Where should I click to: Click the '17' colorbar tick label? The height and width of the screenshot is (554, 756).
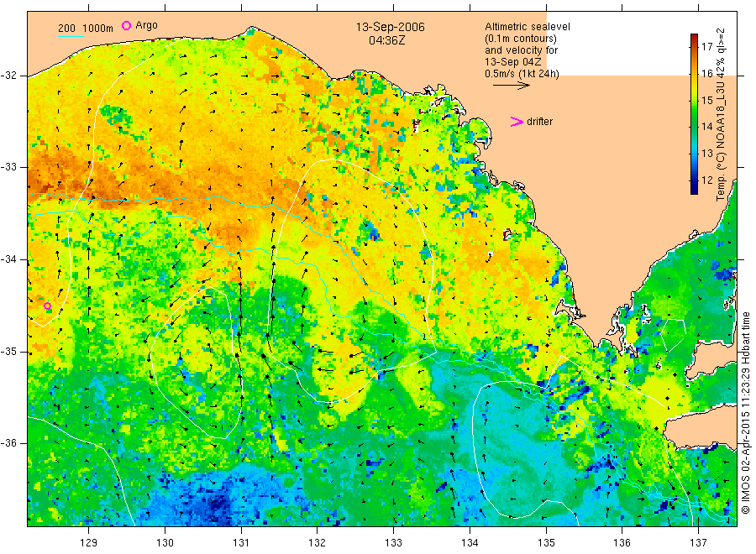click(706, 47)
